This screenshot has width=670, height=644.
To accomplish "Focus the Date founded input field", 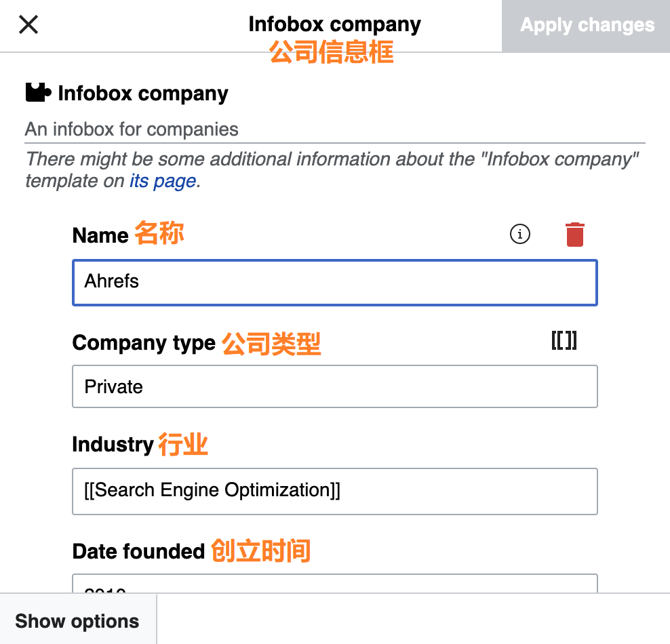I will 334,585.
